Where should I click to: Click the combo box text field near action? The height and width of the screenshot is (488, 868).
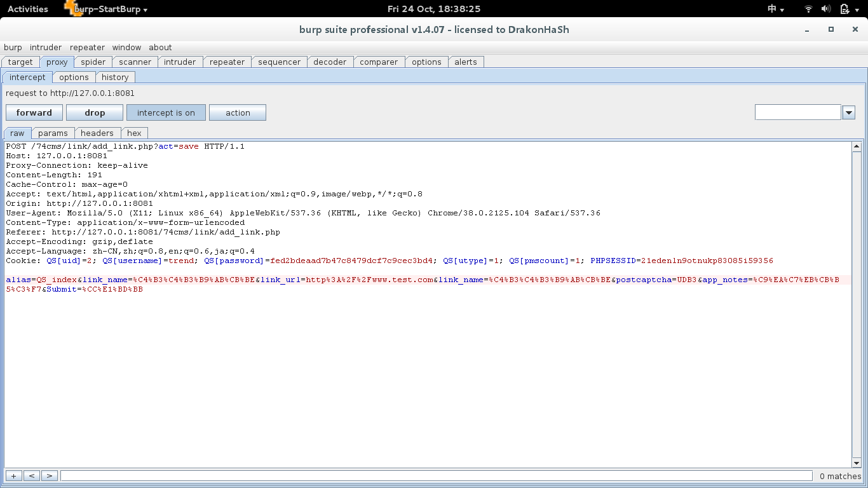click(x=798, y=112)
